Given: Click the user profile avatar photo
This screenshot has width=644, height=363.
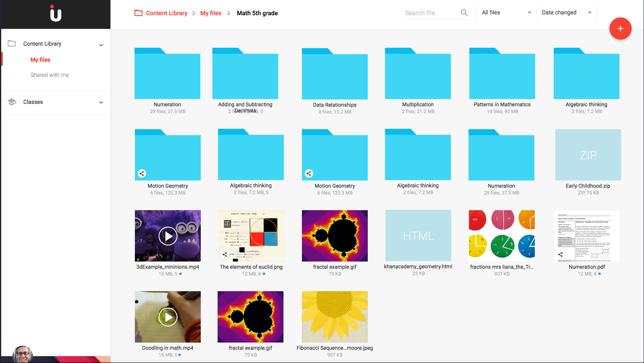Looking at the screenshot, I should click(22, 354).
